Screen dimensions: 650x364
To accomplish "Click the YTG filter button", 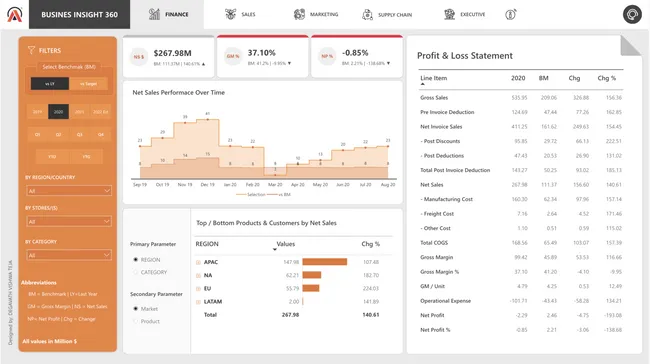I will [x=86, y=157].
